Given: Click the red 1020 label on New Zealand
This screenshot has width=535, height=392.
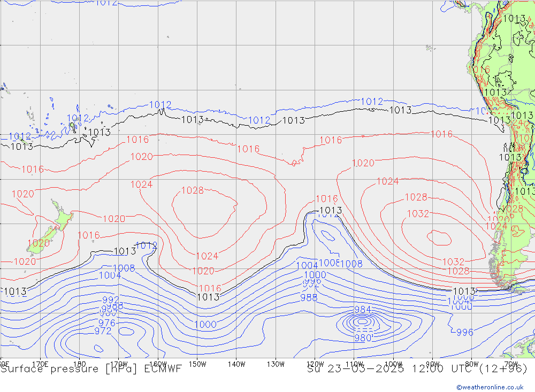Looking at the screenshot, I should (x=39, y=243).
